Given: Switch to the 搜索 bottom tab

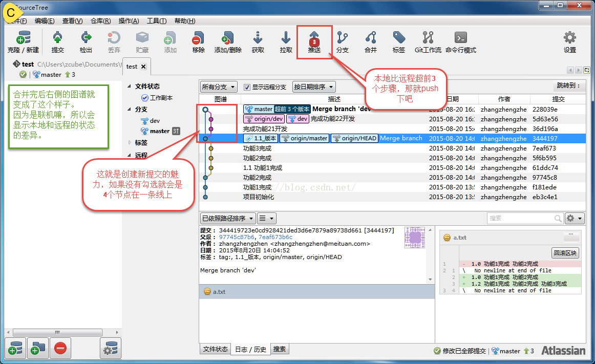Looking at the screenshot, I should click(280, 349).
